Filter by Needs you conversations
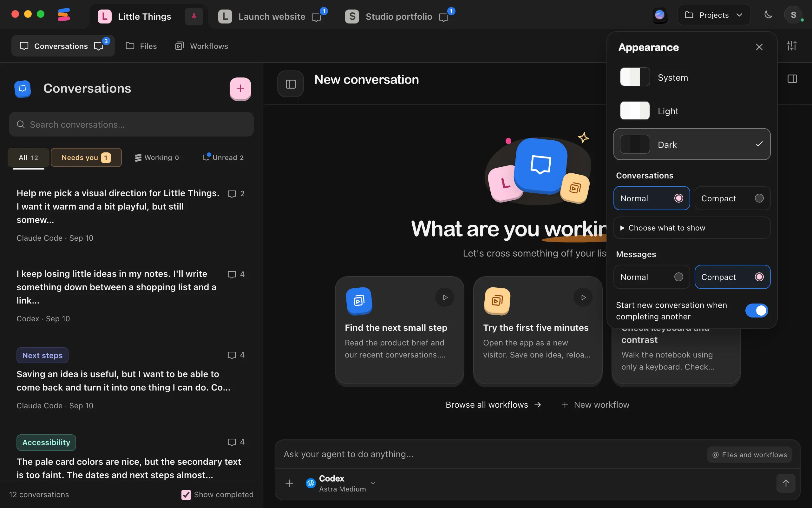This screenshot has width=812, height=508. (86, 157)
